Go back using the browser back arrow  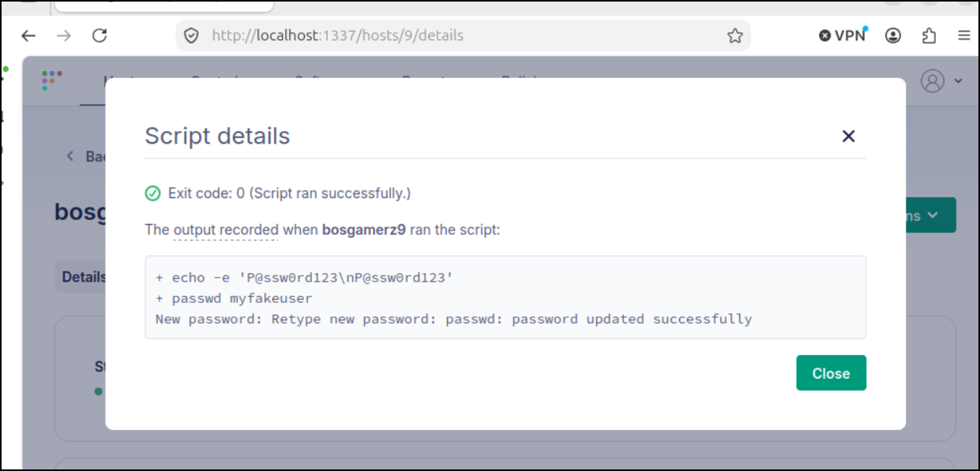click(28, 36)
